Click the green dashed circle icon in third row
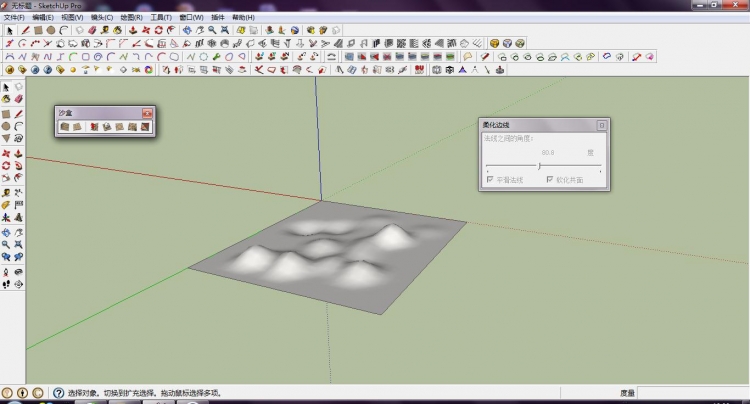750x404 pixels. coord(204,56)
